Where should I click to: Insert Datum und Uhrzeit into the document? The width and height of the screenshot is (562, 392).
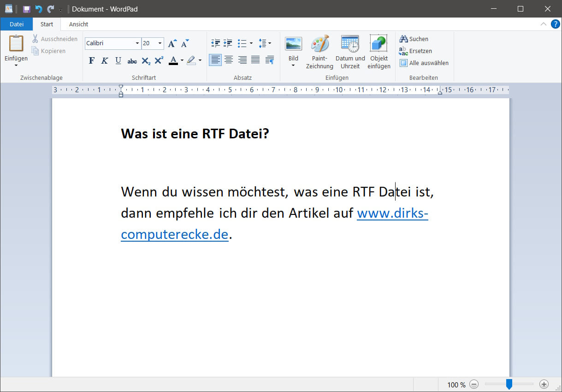point(350,52)
